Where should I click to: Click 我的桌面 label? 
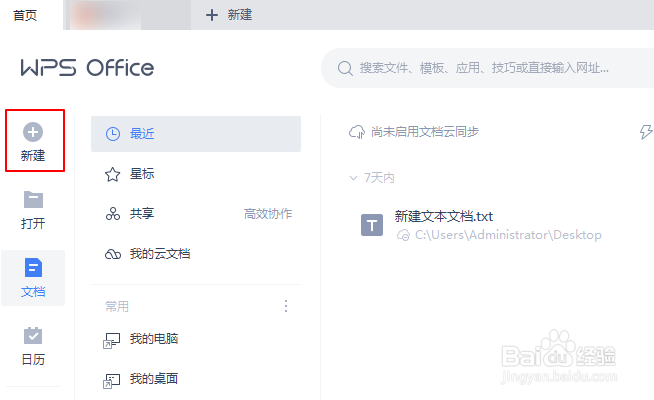[x=154, y=379]
